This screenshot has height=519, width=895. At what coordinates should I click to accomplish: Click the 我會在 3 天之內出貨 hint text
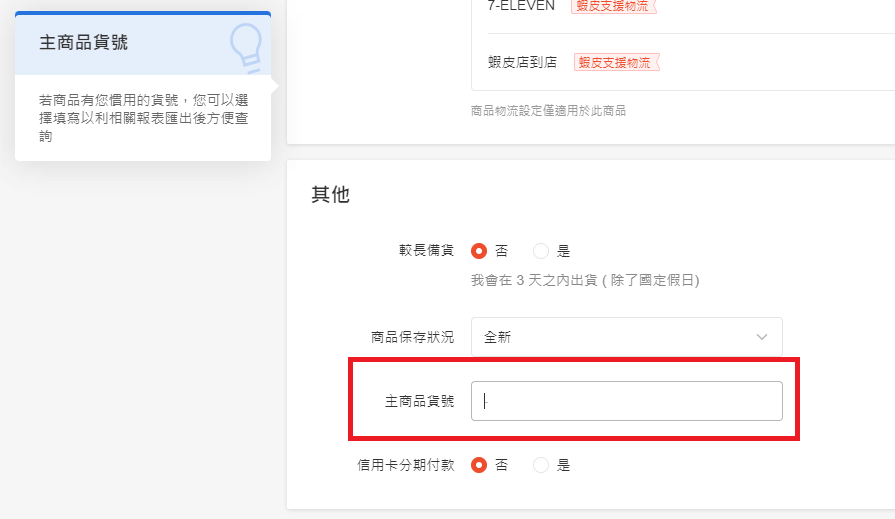[x=584, y=280]
